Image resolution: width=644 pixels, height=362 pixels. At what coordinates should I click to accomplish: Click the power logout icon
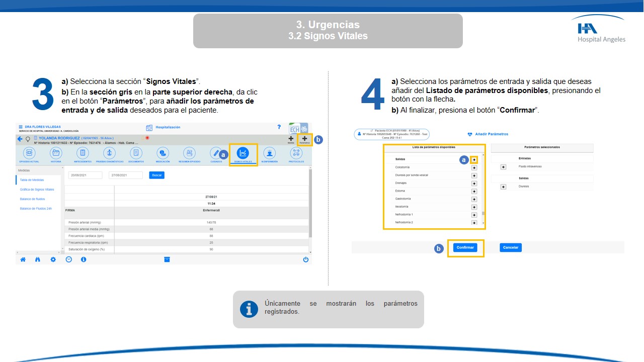[x=305, y=259]
